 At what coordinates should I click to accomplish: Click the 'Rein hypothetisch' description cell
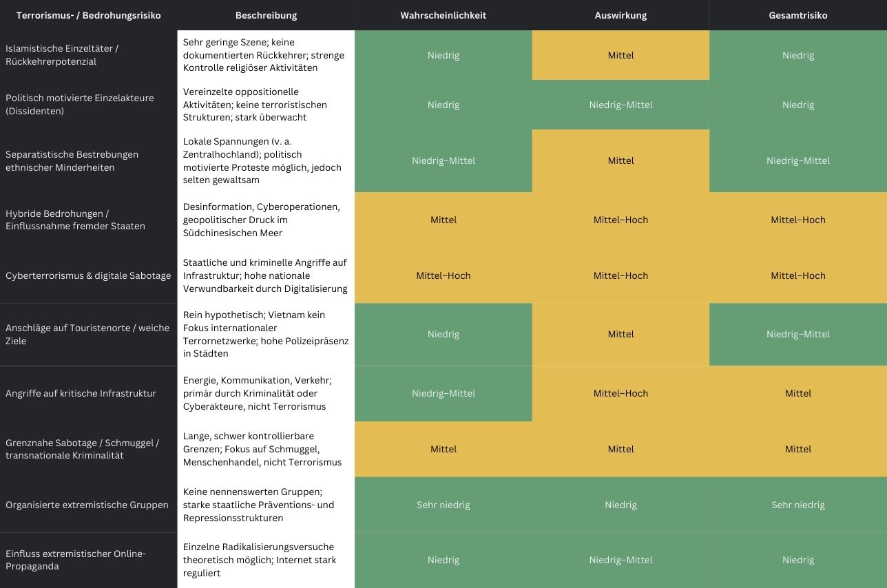266,334
